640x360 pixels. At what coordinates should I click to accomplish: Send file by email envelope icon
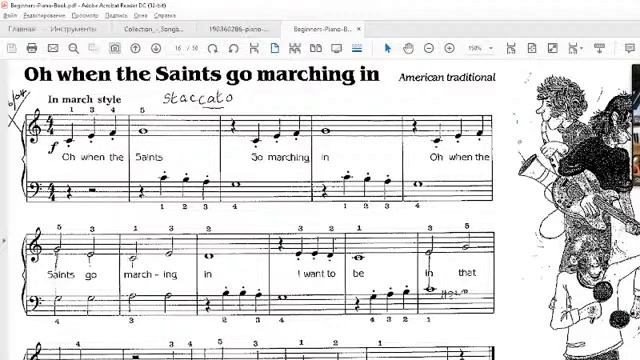(53, 48)
